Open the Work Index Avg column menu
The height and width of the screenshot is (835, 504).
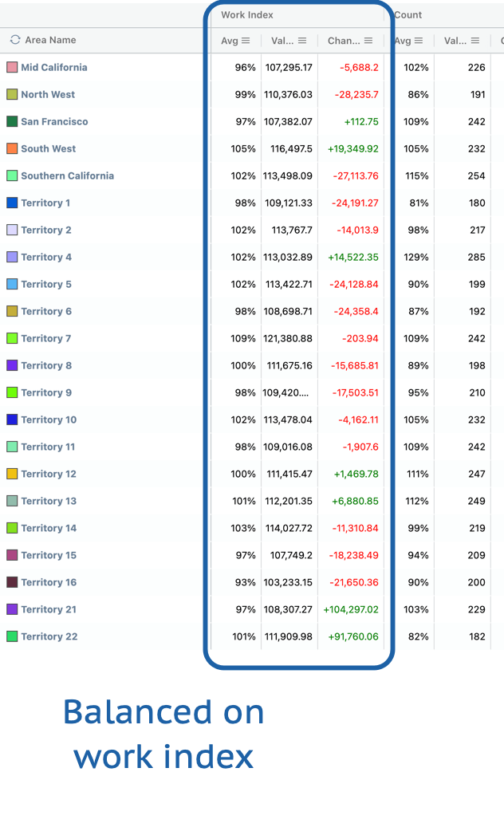click(246, 41)
